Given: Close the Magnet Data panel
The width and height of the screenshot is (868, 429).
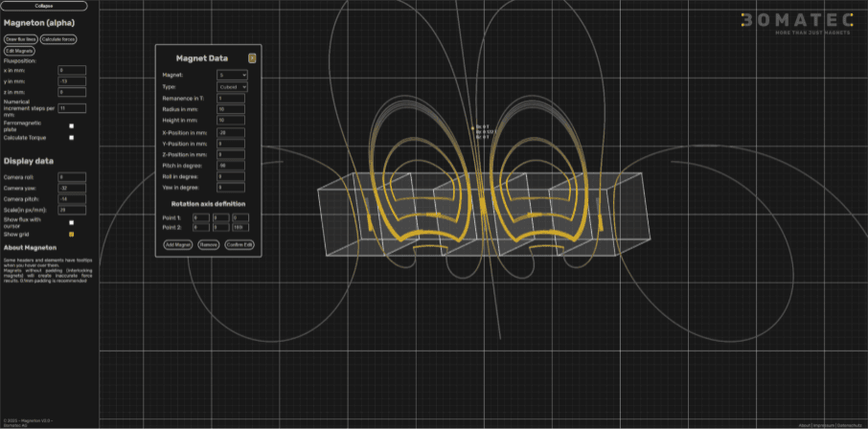Looking at the screenshot, I should [252, 57].
